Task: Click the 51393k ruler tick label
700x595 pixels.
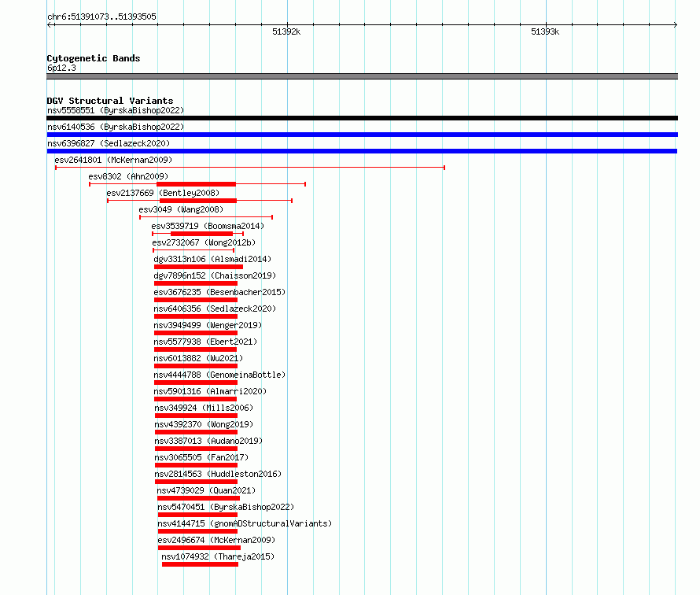Action: (x=545, y=31)
